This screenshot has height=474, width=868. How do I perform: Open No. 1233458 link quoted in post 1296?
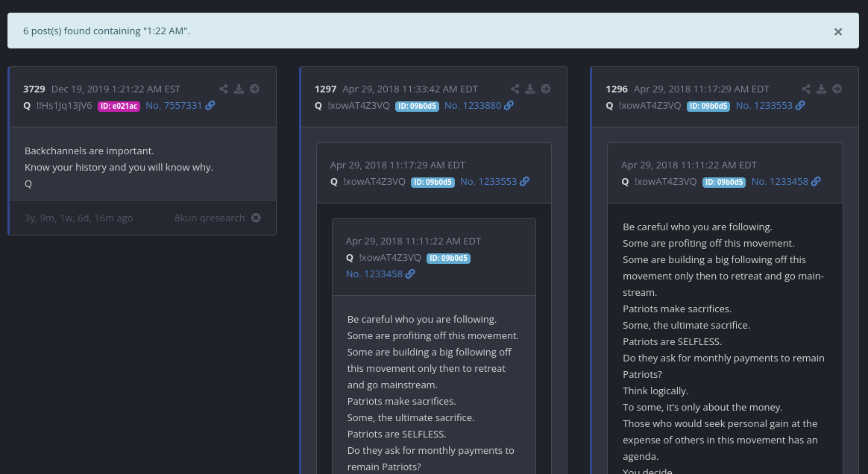coord(779,181)
